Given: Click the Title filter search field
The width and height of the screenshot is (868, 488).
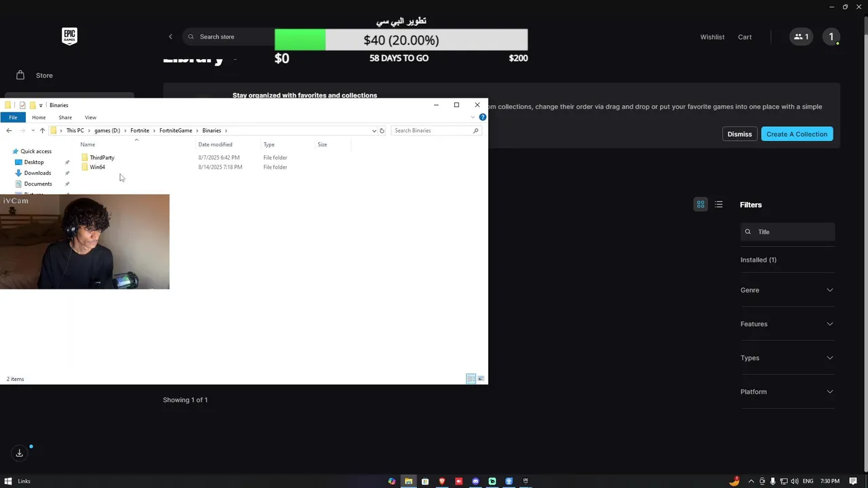Looking at the screenshot, I should 787,232.
